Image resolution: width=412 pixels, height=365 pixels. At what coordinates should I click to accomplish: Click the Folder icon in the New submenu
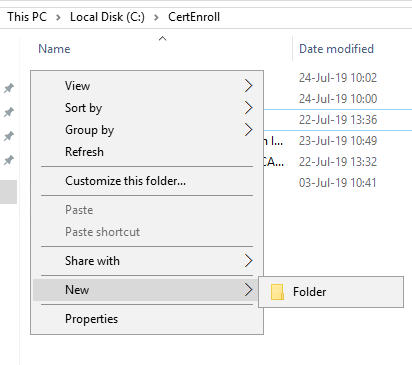pos(277,292)
